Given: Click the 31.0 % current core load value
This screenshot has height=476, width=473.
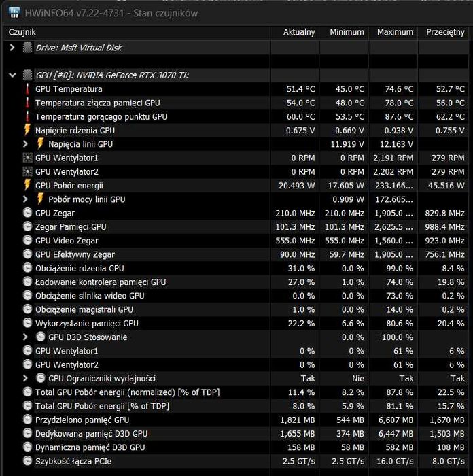Looking at the screenshot, I should point(301,269).
